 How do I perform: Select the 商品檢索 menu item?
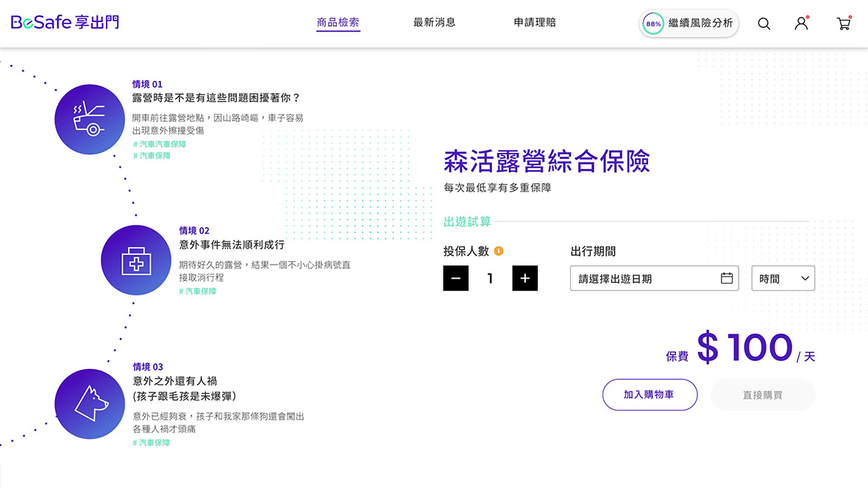tap(338, 23)
